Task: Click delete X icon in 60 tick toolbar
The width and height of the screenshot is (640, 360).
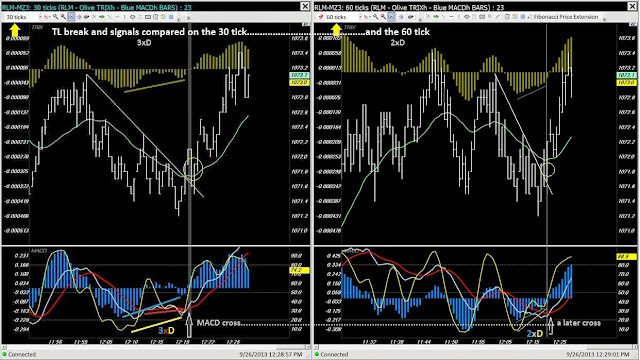Action: pyautogui.click(x=428, y=17)
